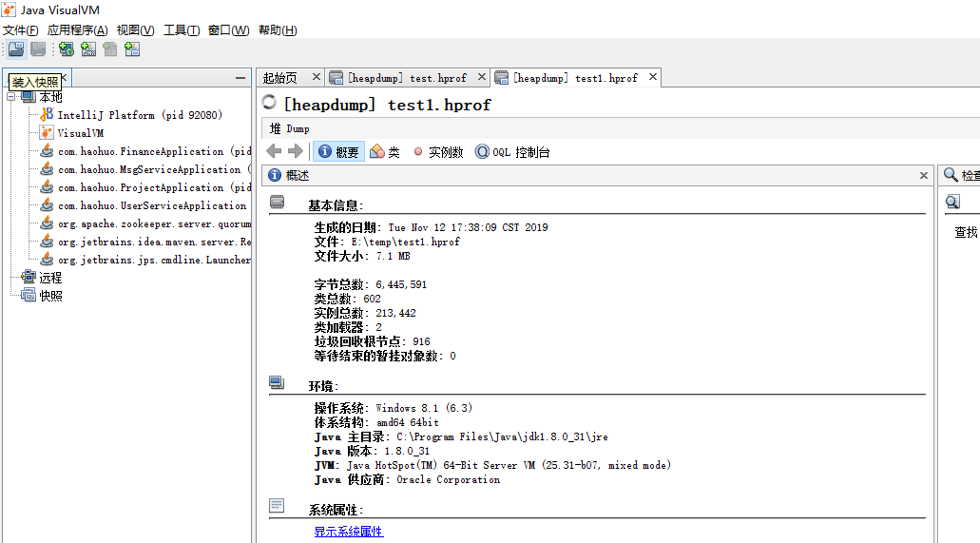Image resolution: width=980 pixels, height=543 pixels.
Task: Click the 实例总数 value 213,442
Action: [395, 314]
